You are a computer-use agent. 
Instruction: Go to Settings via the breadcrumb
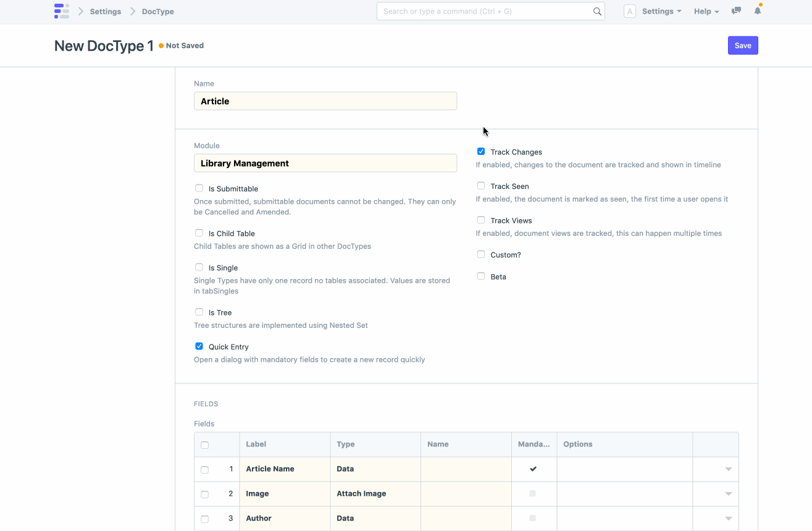click(x=105, y=11)
